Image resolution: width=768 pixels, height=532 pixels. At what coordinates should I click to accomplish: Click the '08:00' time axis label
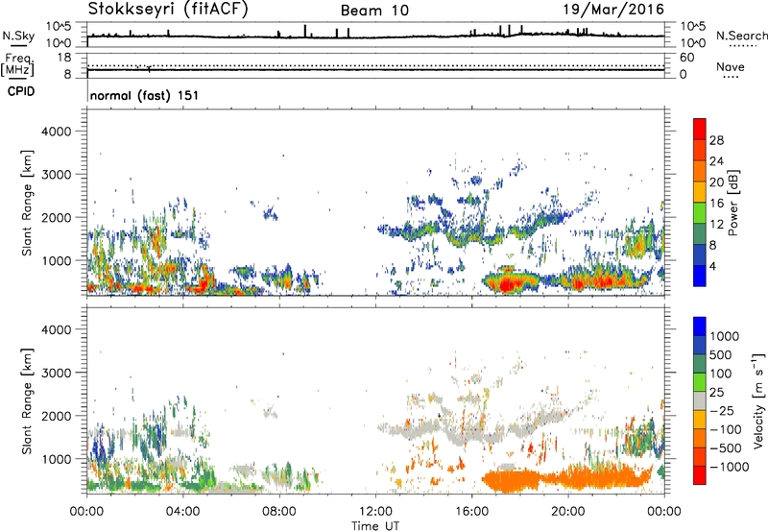(279, 512)
